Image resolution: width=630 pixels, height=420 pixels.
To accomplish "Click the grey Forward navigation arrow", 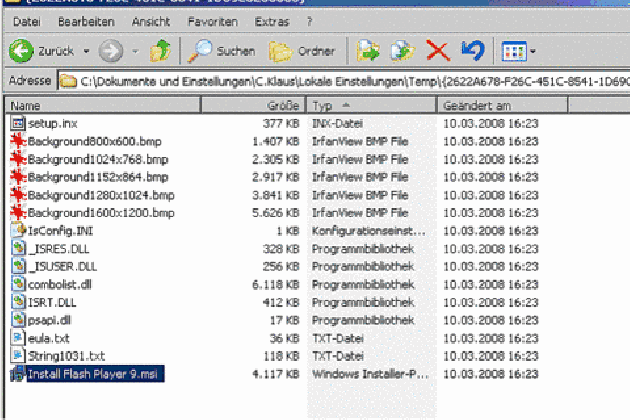I will tap(110, 50).
